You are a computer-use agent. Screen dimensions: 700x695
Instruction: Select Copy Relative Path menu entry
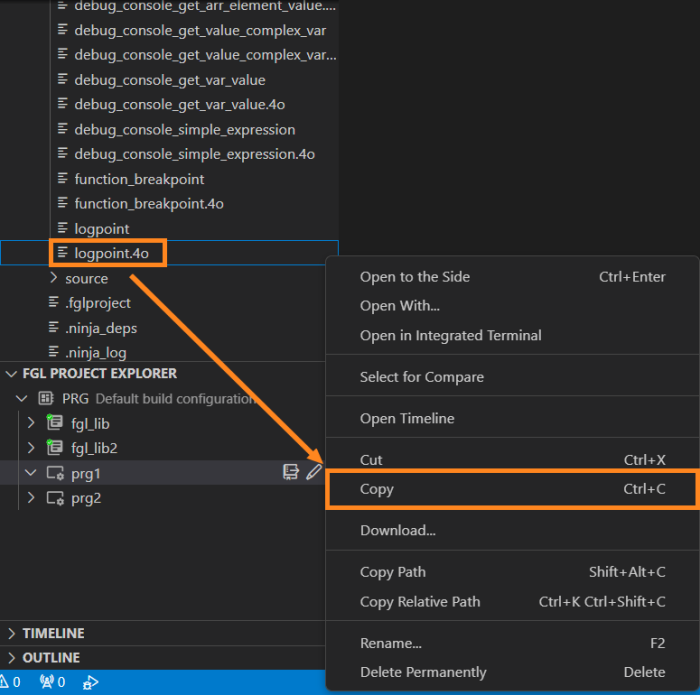pyautogui.click(x=420, y=601)
